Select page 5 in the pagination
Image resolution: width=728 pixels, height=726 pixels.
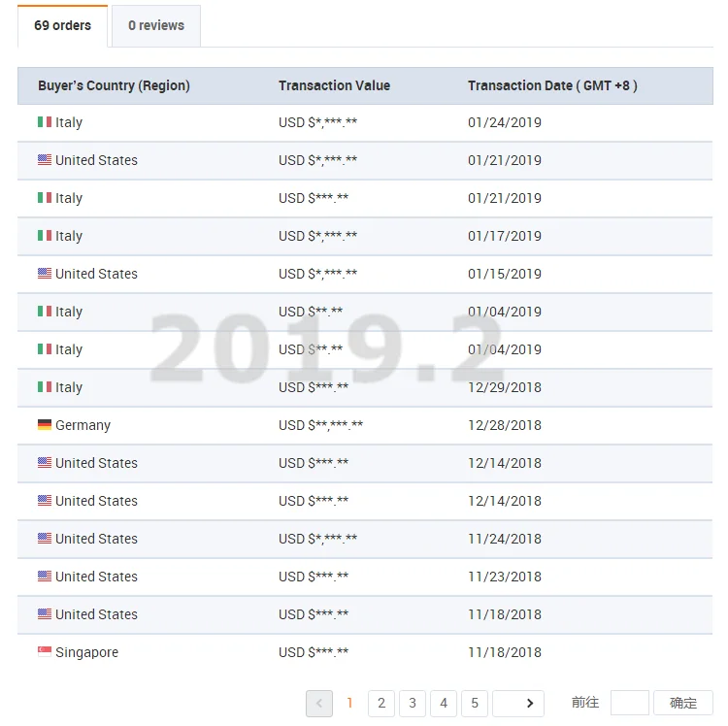(475, 704)
